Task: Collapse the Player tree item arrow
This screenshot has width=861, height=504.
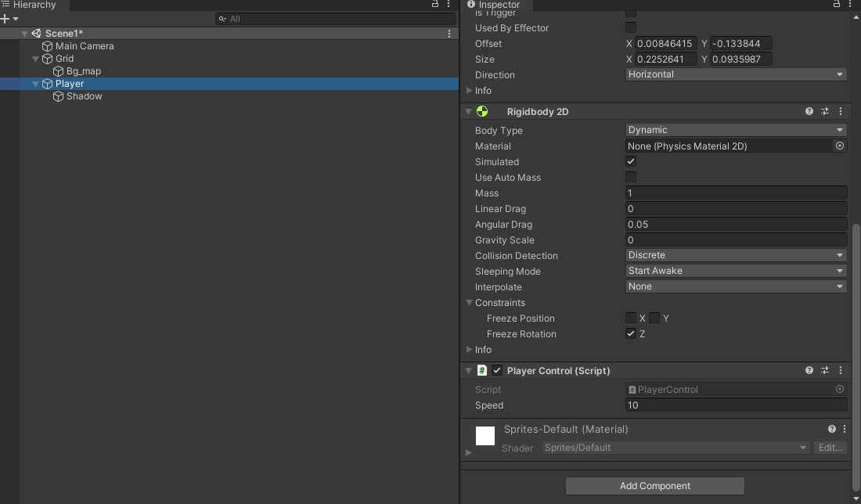Action: click(36, 84)
